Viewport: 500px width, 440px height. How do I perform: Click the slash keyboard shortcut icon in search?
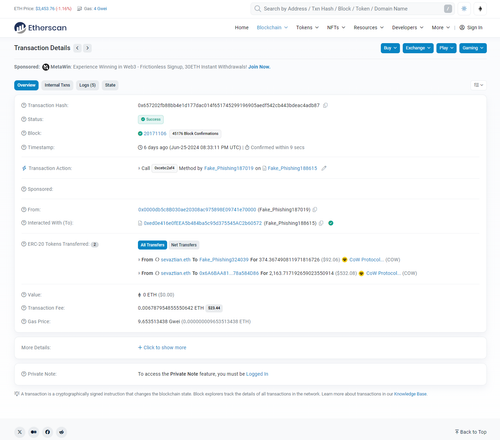448,9
